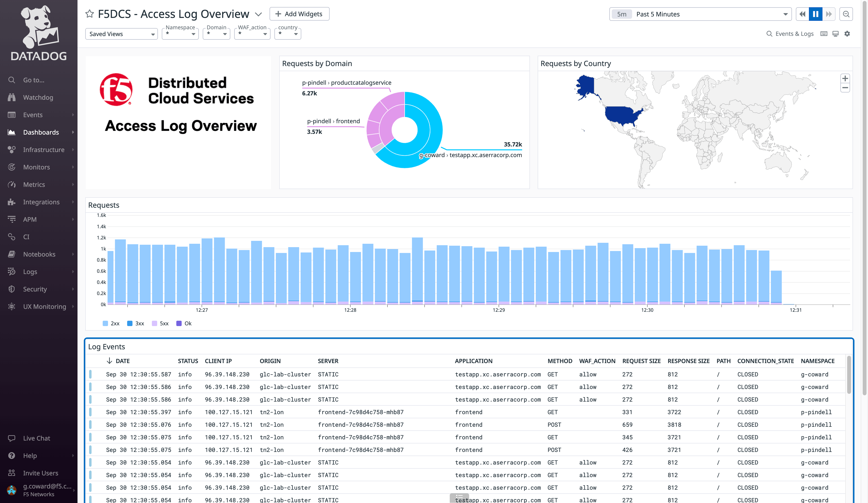The width and height of the screenshot is (868, 503).
Task: Click the Add Widgets button
Action: (299, 14)
